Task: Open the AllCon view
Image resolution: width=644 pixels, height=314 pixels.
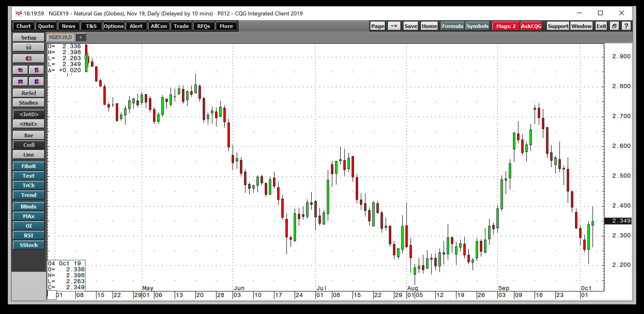Action: coord(159,26)
